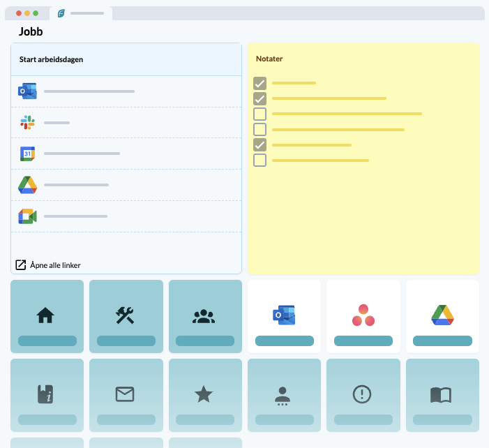Click the Jobb page title

click(31, 31)
